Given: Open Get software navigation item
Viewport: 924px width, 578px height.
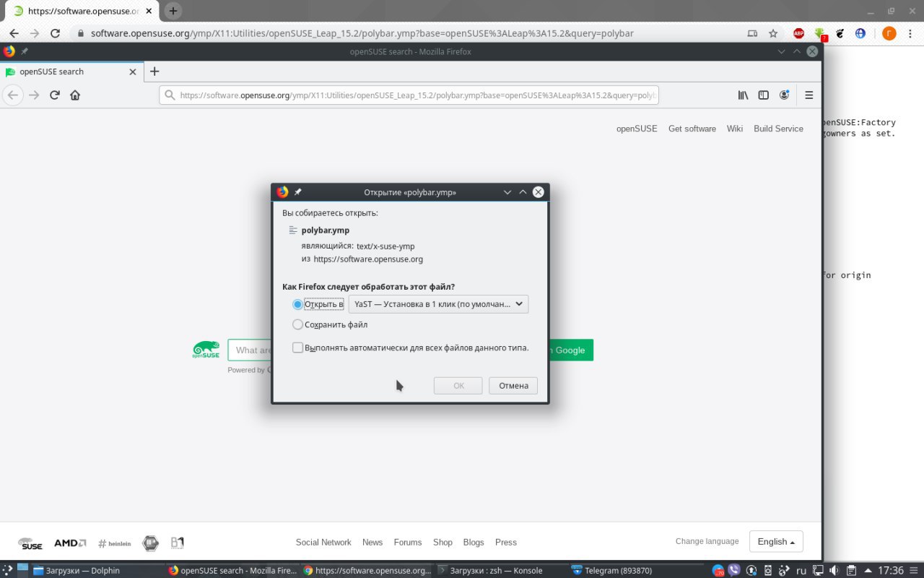Looking at the screenshot, I should pos(692,129).
